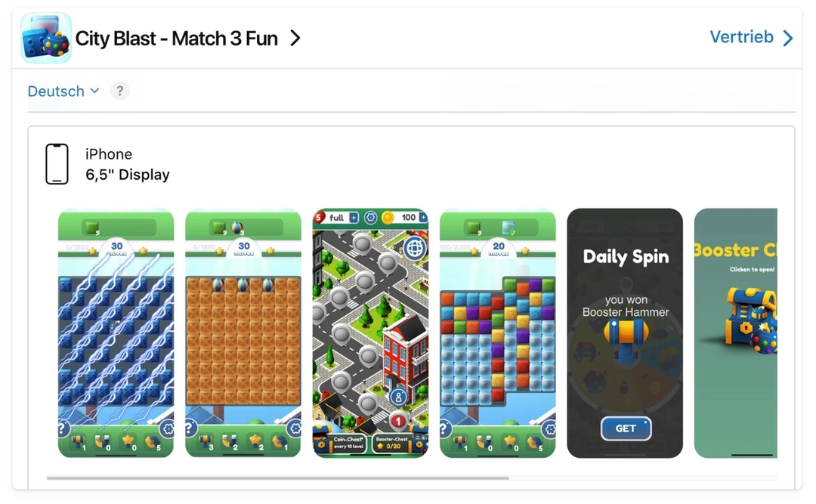
Task: Open the question mark help icon
Action: (x=119, y=91)
